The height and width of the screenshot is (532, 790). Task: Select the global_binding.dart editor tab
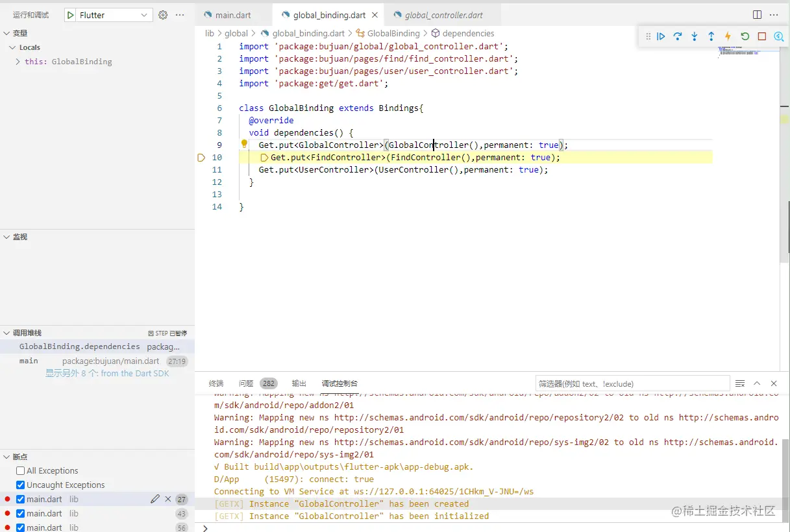[328, 15]
